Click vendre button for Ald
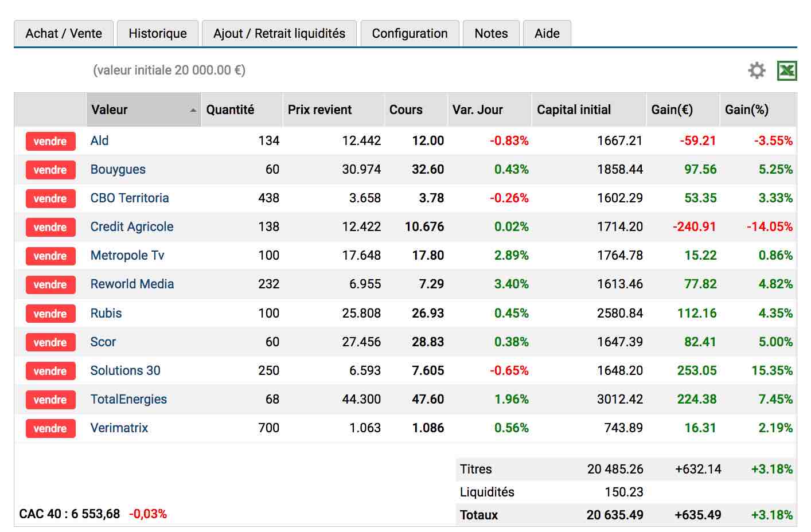 tap(50, 141)
